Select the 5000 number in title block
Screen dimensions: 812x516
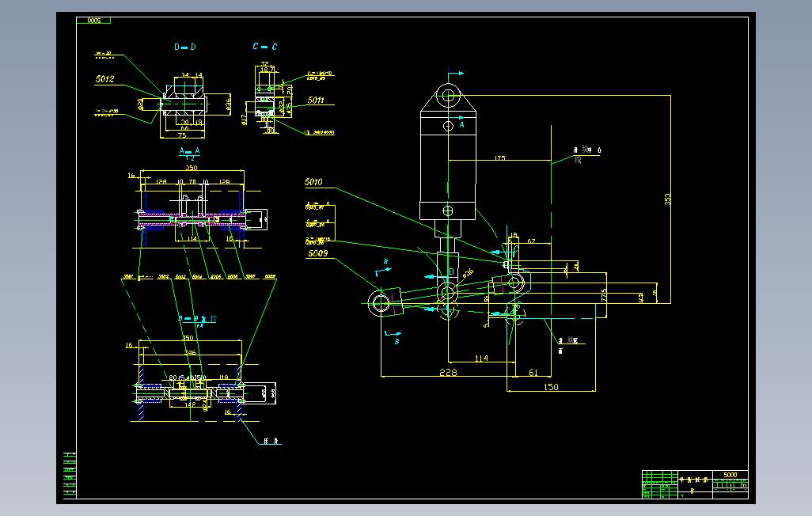(x=730, y=475)
